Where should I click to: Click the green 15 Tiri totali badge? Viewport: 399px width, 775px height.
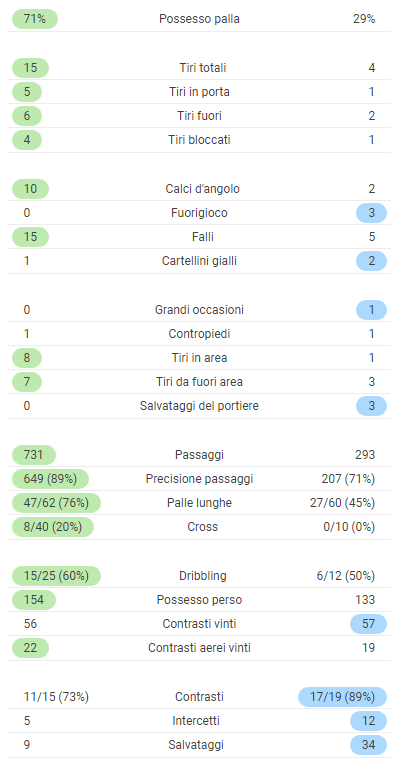coord(30,68)
